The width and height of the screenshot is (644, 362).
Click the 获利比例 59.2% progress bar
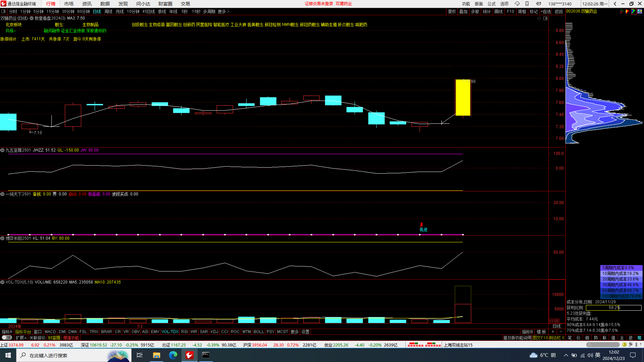(613, 308)
